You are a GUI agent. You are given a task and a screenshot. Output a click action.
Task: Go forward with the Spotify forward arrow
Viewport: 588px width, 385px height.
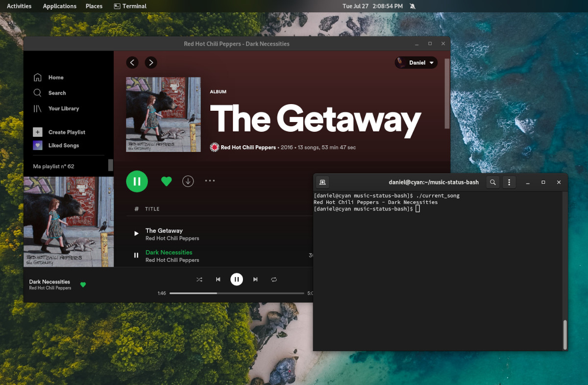coord(151,62)
